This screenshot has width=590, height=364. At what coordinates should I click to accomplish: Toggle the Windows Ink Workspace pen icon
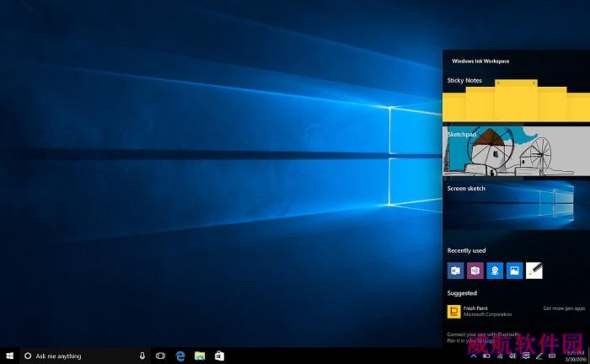pyautogui.click(x=539, y=356)
